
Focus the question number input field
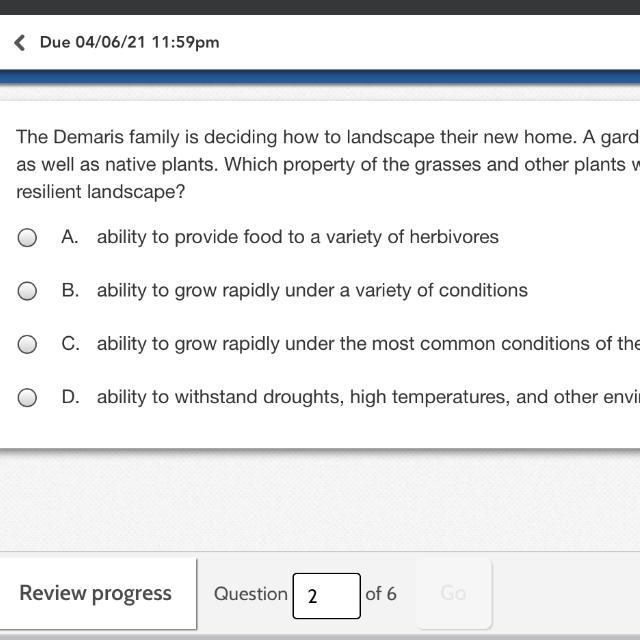click(326, 595)
